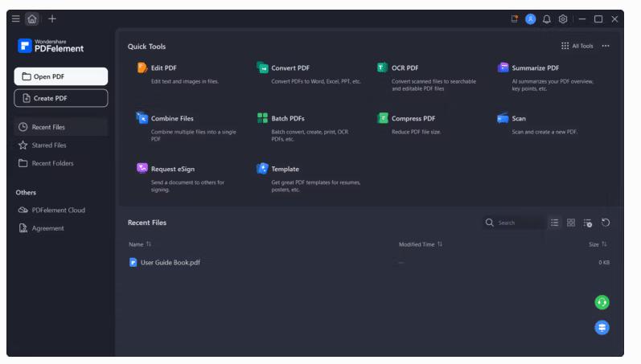Switch to grid thumbnail view
641x364 pixels.
pyautogui.click(x=571, y=223)
